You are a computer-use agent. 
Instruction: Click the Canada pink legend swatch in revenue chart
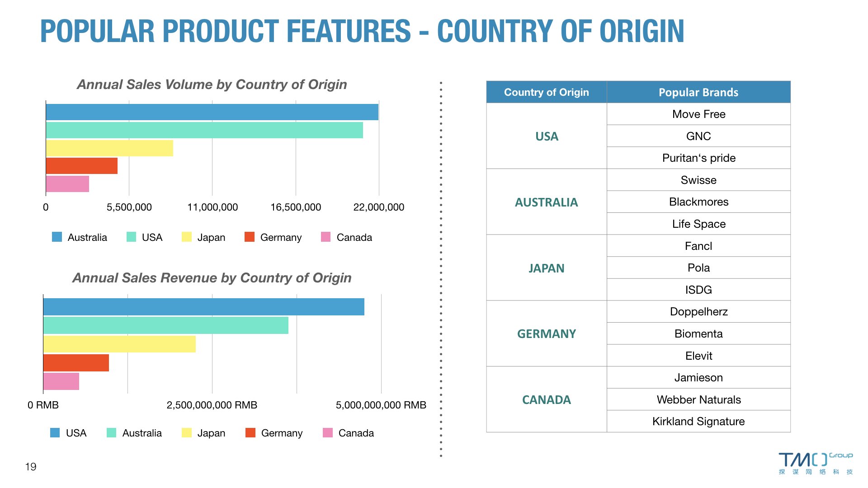(328, 432)
